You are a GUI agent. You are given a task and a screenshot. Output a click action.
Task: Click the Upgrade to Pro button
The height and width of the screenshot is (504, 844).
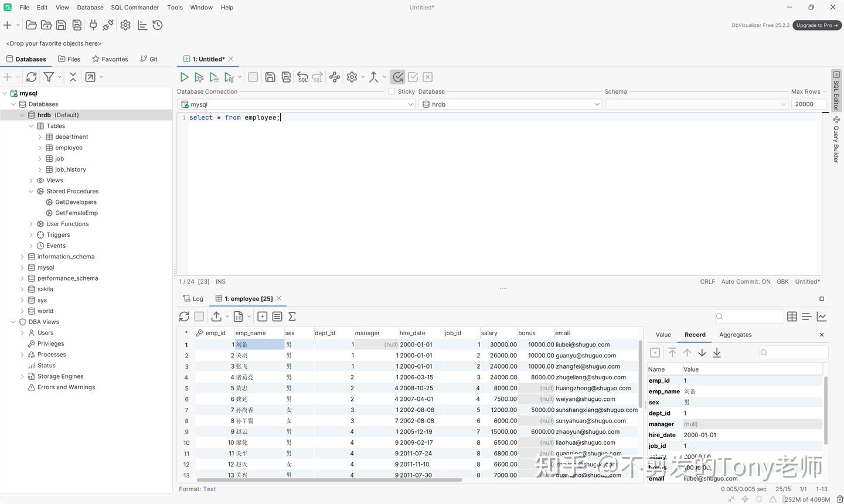(x=817, y=25)
